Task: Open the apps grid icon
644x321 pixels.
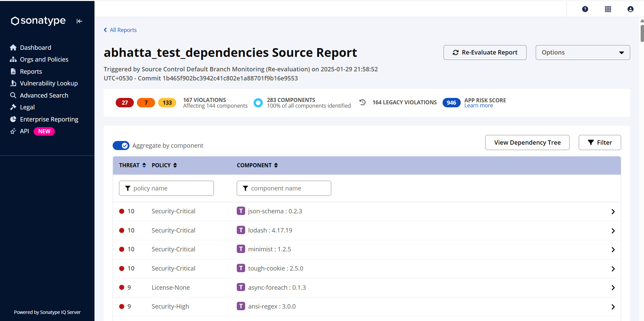Action: [x=608, y=9]
